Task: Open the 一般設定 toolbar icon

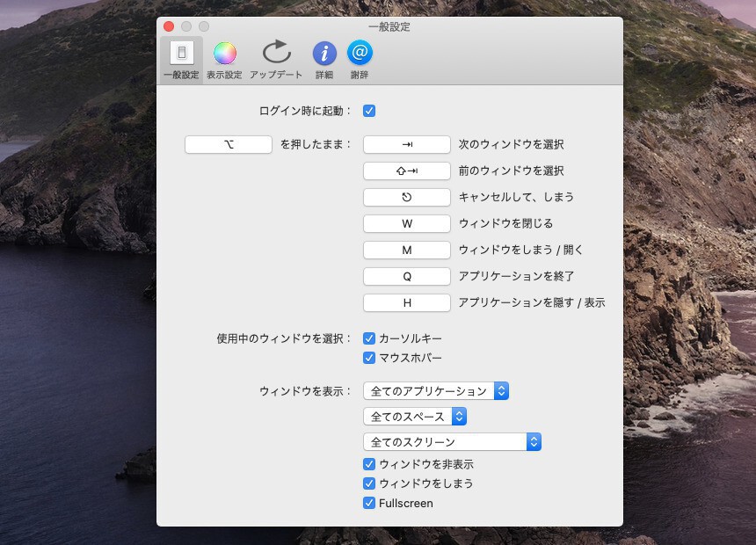Action: (182, 59)
